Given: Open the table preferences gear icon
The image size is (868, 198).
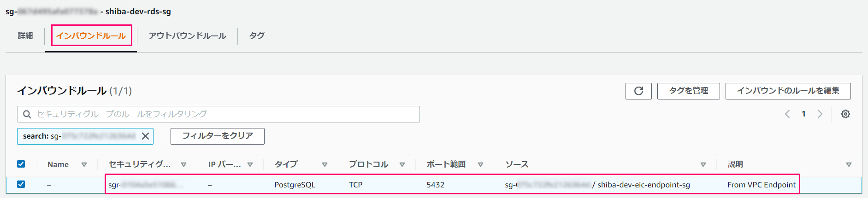Looking at the screenshot, I should (x=845, y=114).
